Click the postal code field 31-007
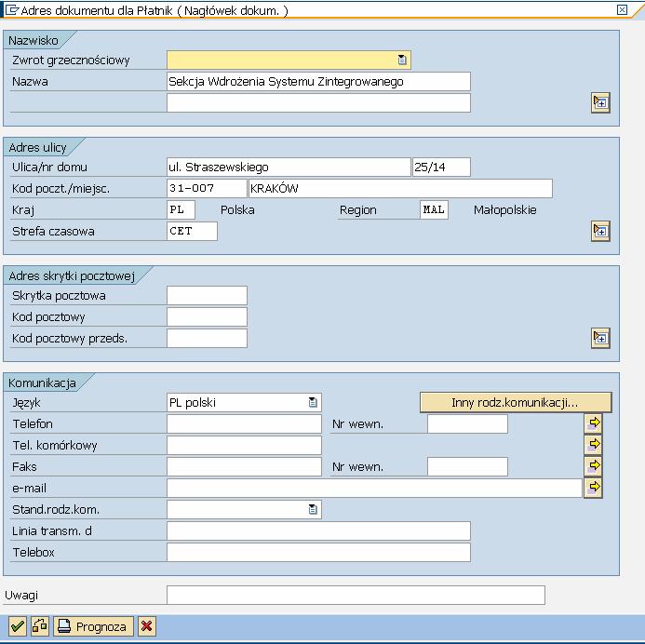This screenshot has height=644, width=645. click(x=207, y=188)
